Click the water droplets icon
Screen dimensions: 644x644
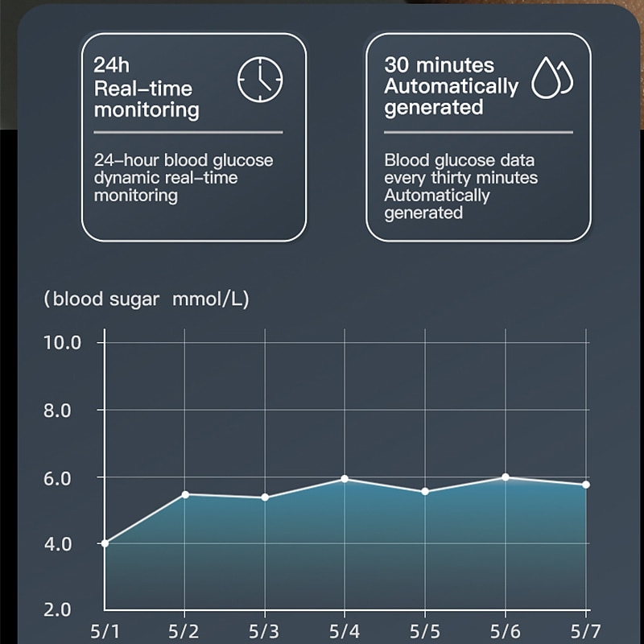(x=552, y=78)
